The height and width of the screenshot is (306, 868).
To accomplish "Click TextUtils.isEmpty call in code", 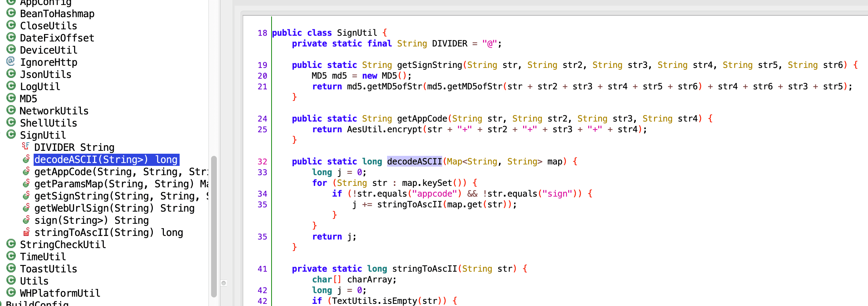I will (x=375, y=301).
